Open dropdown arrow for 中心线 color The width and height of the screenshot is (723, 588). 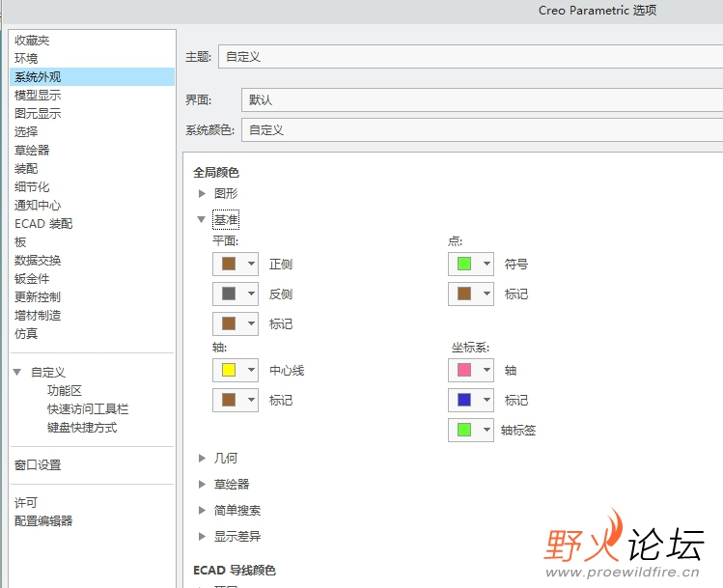coord(251,370)
